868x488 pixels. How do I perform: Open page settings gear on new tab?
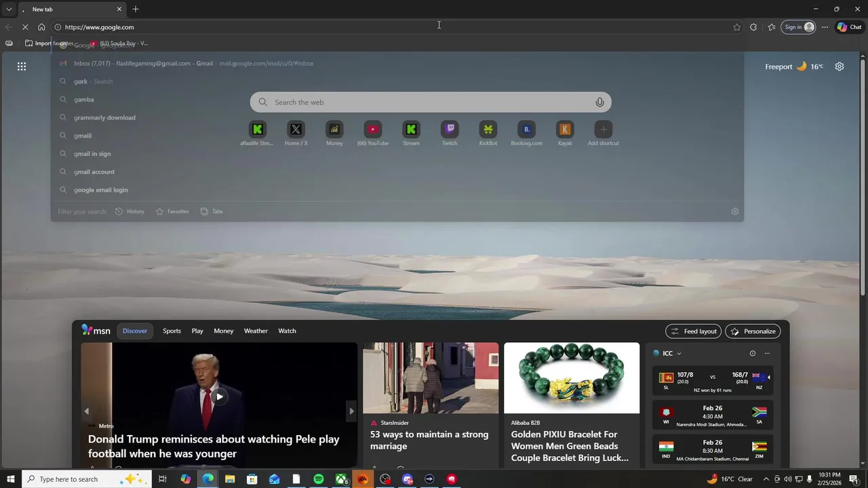(840, 66)
